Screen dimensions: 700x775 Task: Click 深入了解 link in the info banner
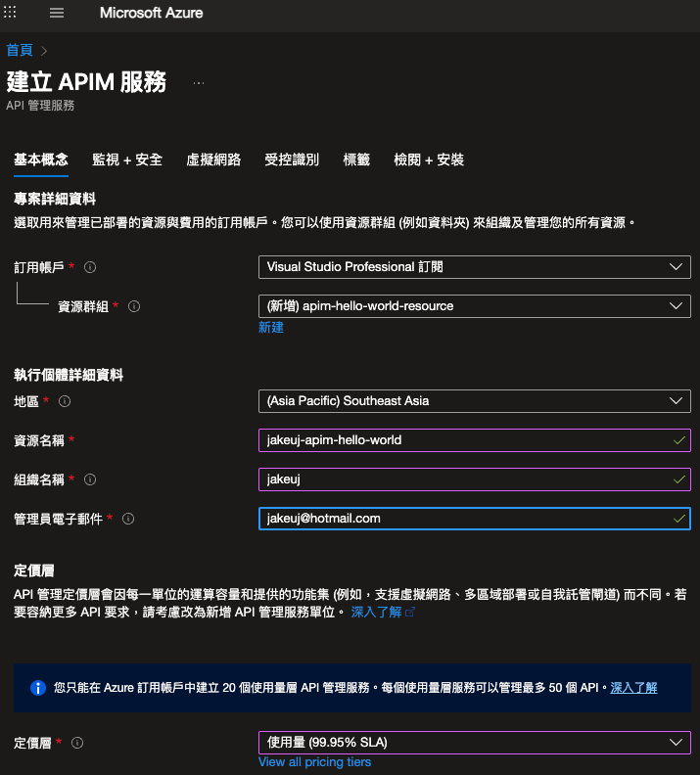(633, 688)
